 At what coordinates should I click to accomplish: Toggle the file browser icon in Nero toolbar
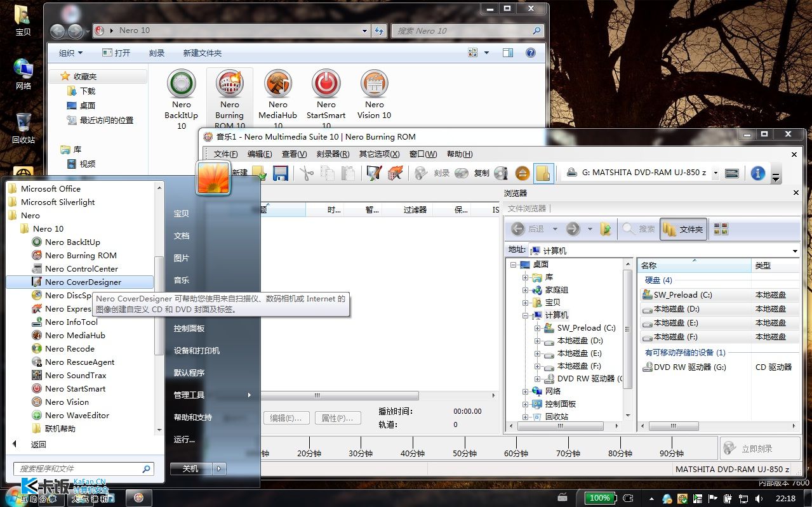(x=543, y=173)
